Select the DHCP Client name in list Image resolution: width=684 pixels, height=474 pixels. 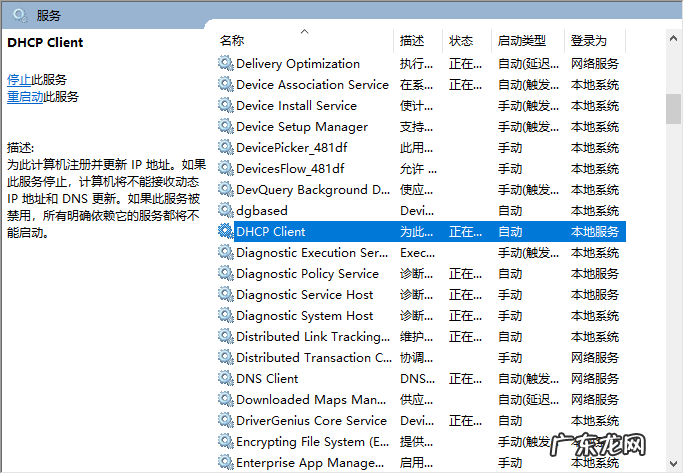(x=271, y=232)
